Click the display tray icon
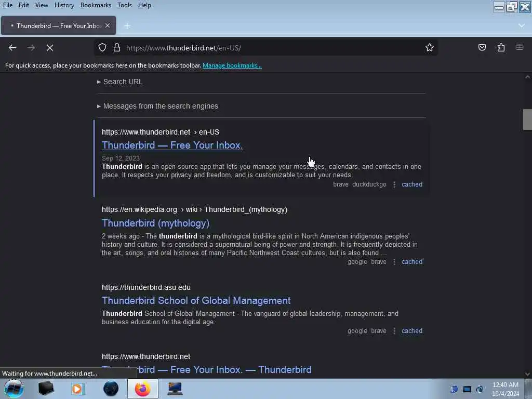 tap(467, 389)
